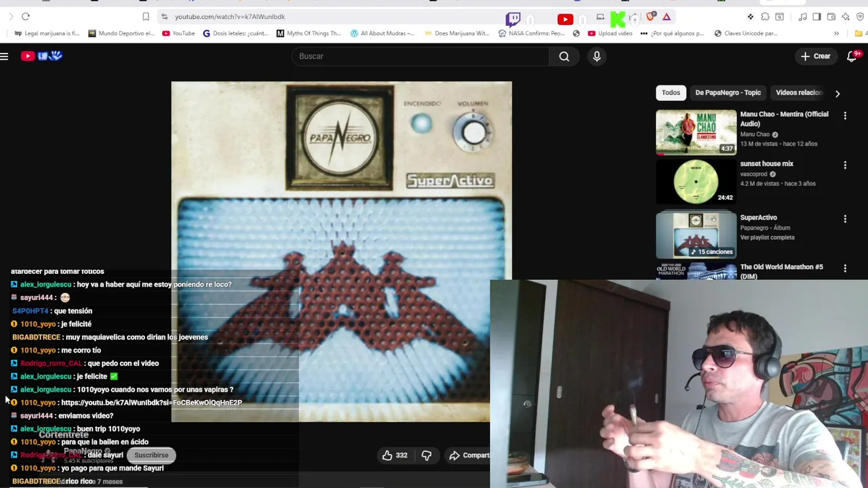Click the bookmark icon beside the address bar
This screenshot has width=868, height=488.
(x=146, y=16)
